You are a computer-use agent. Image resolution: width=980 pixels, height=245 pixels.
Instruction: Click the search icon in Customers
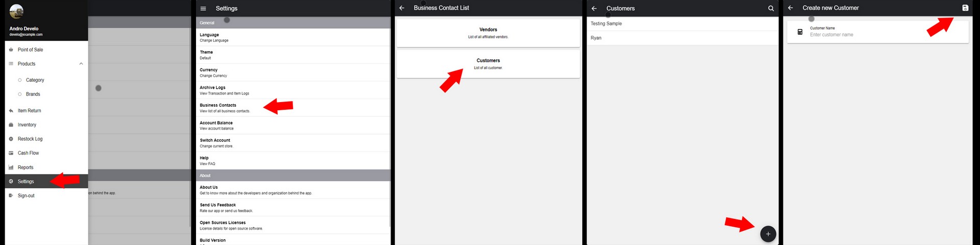(771, 8)
